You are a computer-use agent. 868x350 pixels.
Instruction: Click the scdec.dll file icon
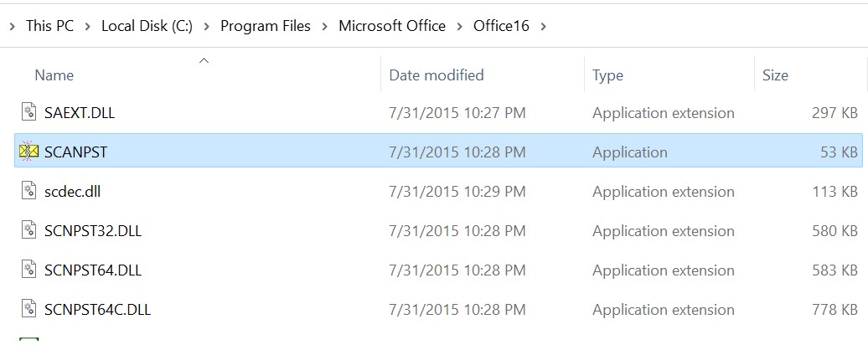[28, 191]
